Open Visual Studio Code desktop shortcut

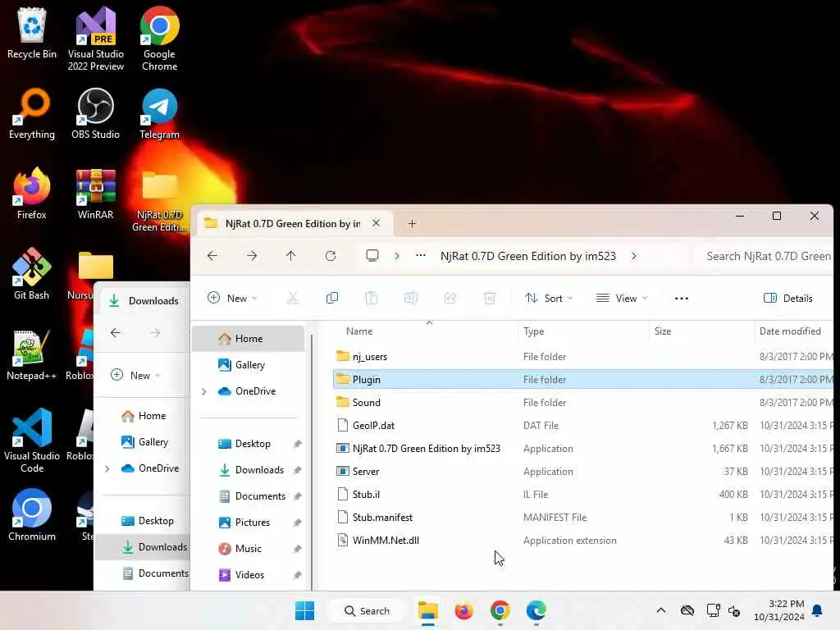pyautogui.click(x=32, y=441)
